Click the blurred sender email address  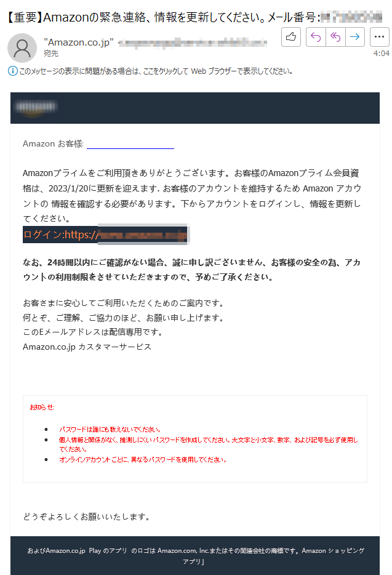(193, 43)
